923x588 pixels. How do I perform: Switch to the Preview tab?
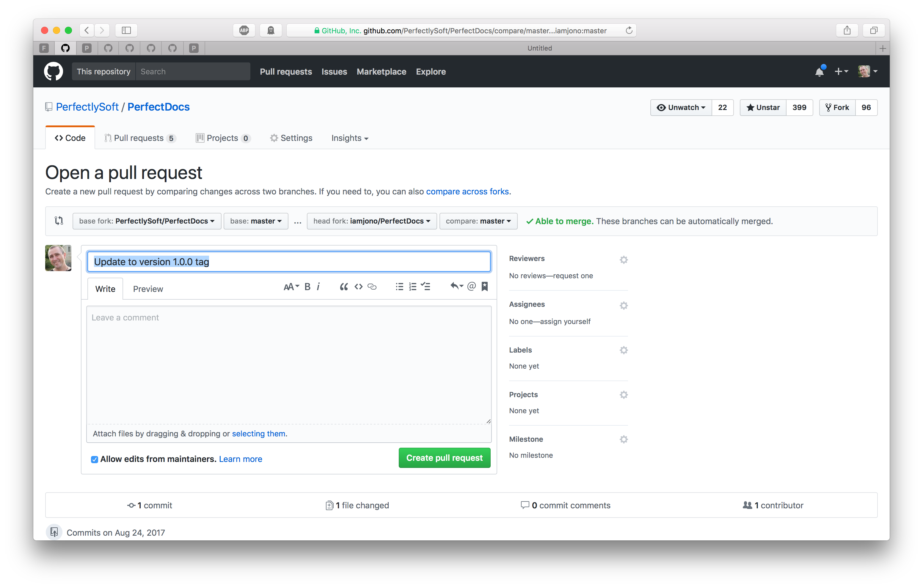tap(147, 289)
